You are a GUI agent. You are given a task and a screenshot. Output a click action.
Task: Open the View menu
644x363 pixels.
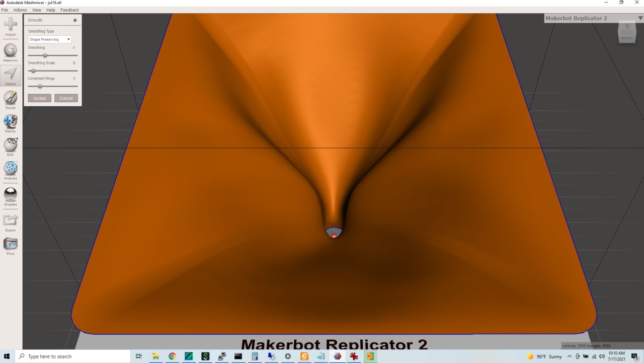(37, 10)
